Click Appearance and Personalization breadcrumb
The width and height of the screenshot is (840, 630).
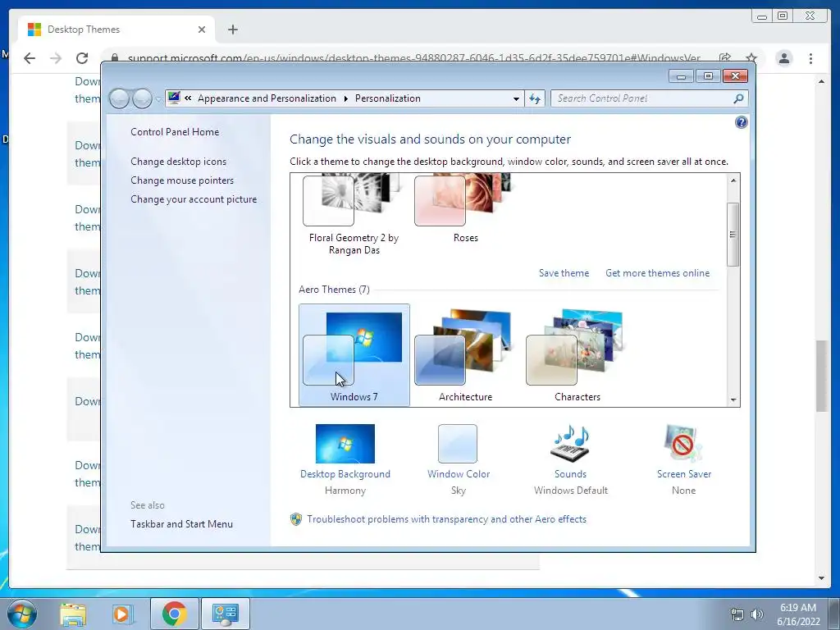[267, 98]
